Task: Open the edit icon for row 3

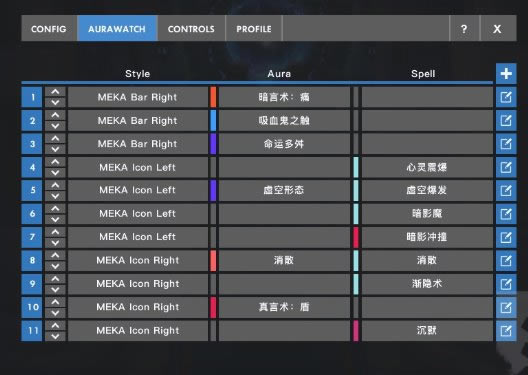Action: (506, 144)
